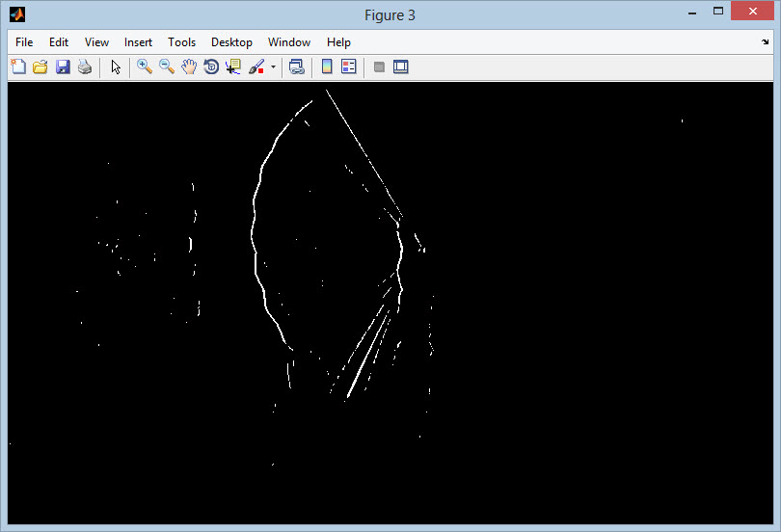
Task: Open the File menu
Action: 24,42
